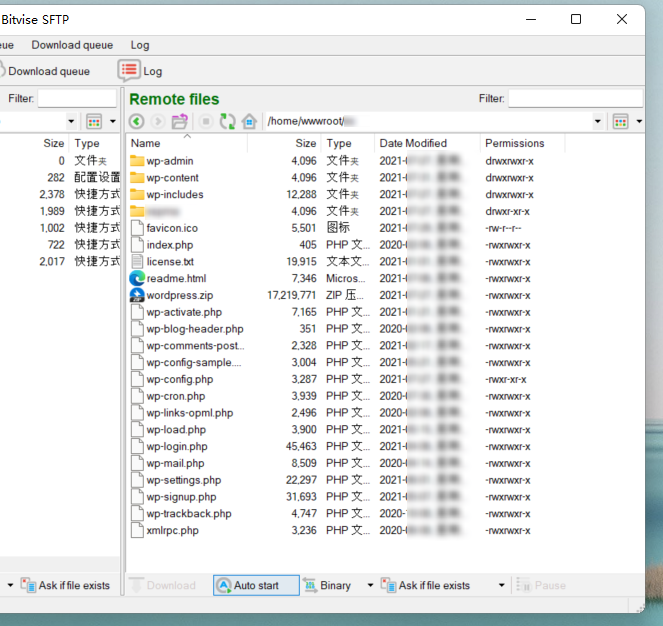Select the license.txt file icon
The width and height of the screenshot is (663, 626).
tap(137, 261)
